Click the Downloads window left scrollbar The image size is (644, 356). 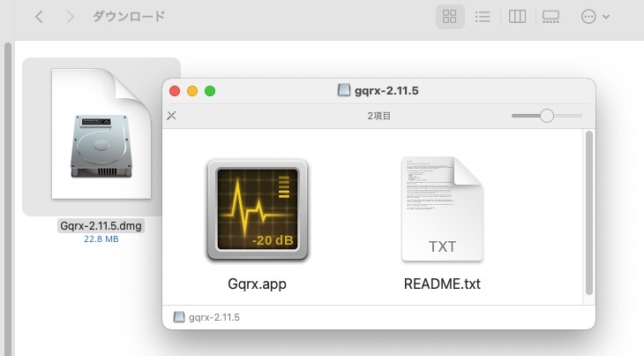point(8,197)
